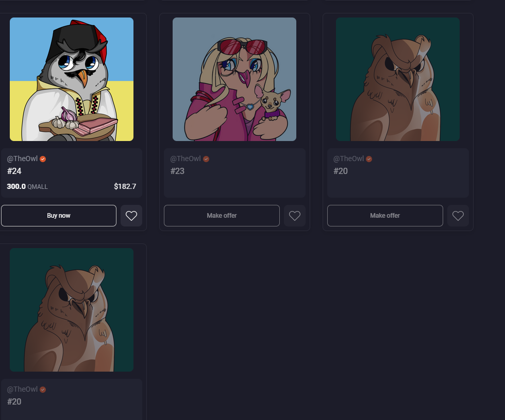The width and height of the screenshot is (505, 420).
Task: Like the first #20 owl via heart
Action: click(x=458, y=216)
